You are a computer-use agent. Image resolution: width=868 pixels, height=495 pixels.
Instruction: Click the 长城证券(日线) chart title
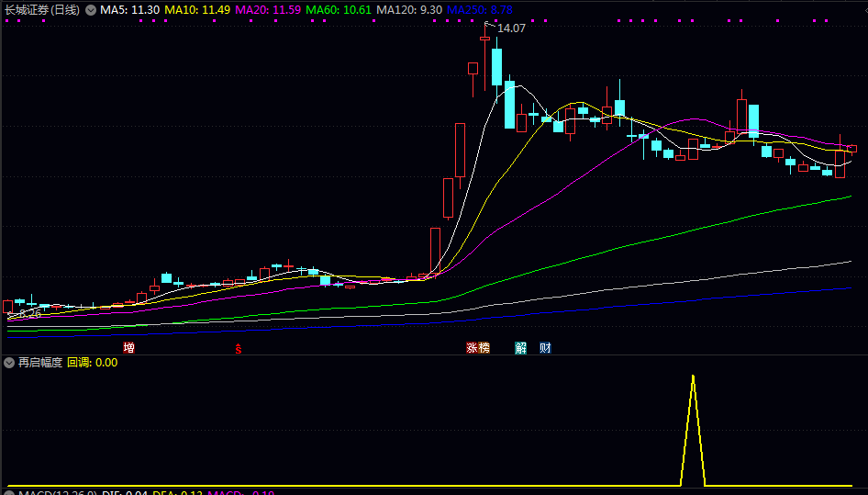point(41,9)
